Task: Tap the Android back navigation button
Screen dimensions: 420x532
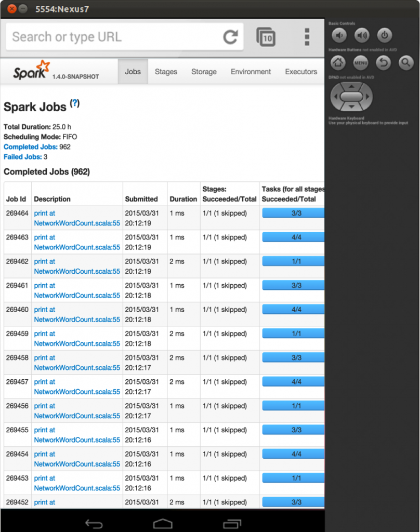Action: [94, 524]
